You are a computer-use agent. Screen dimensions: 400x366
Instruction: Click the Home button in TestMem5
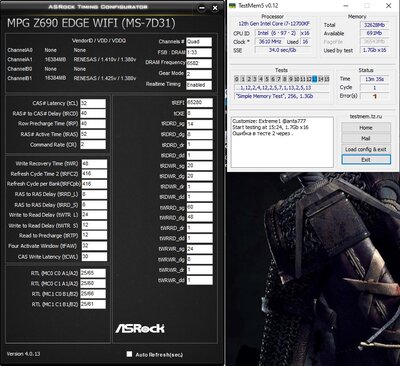366,128
